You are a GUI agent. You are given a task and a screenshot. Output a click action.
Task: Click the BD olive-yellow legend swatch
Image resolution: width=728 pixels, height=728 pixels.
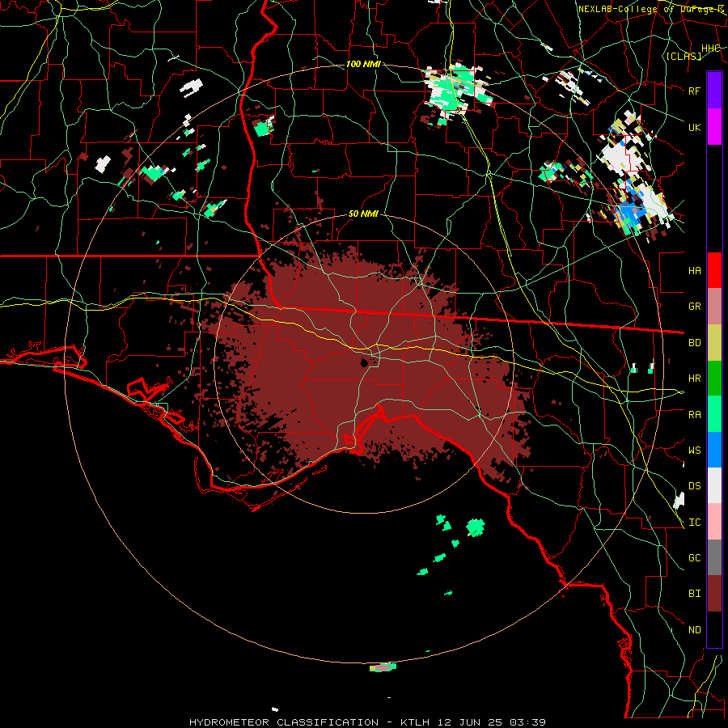[714, 343]
